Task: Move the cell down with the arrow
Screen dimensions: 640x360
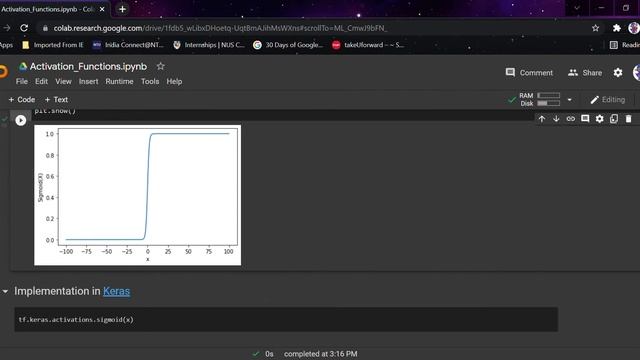Action: [556, 119]
